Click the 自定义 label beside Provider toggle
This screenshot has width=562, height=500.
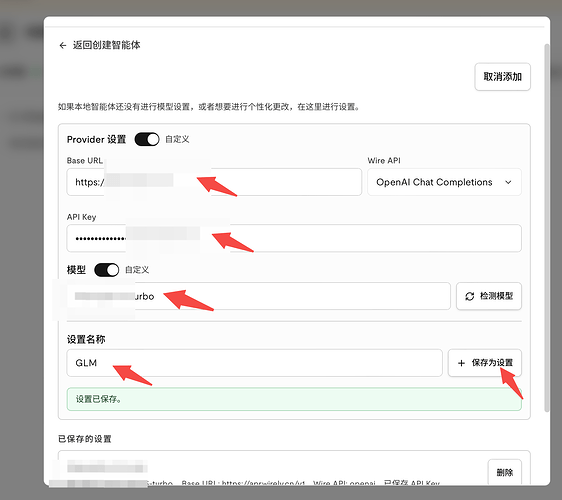(177, 139)
